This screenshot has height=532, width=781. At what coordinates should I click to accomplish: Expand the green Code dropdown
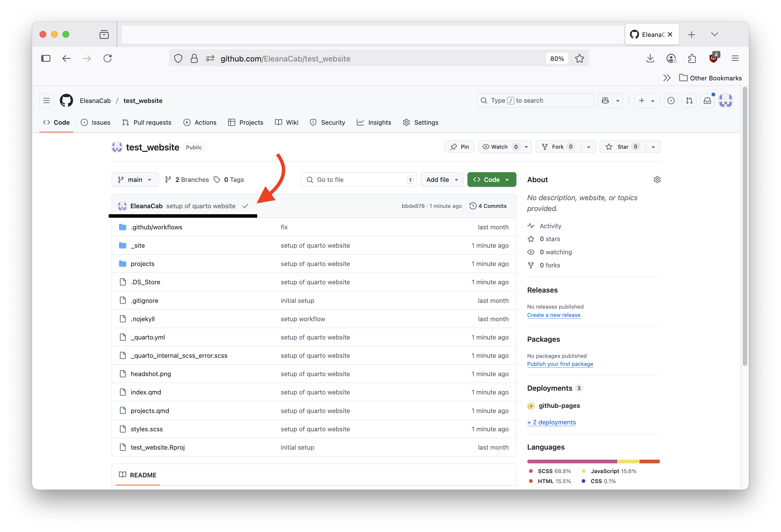491,179
